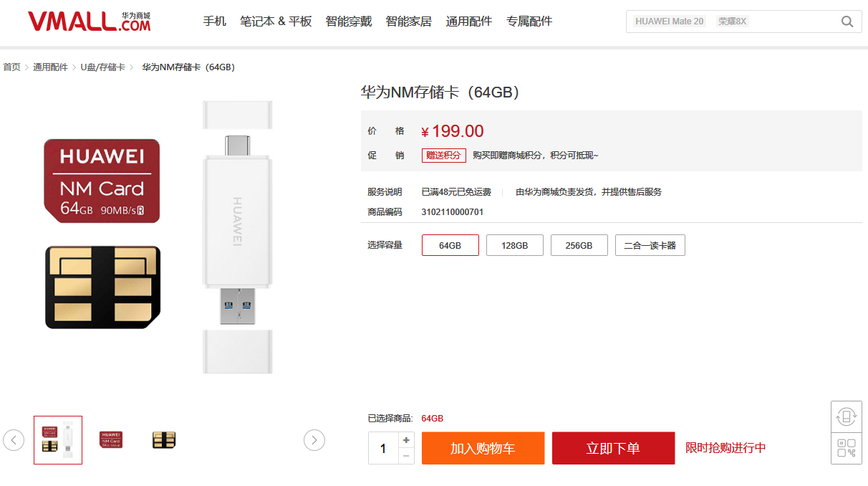Click the right arrow to view next thumbnail
Screen dimensions: 868x486
pos(314,440)
